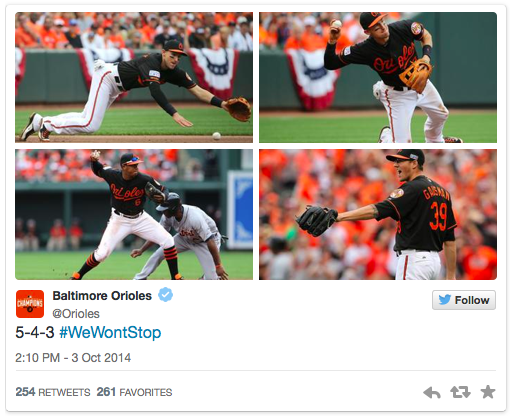
Task: Follow the Baltimore Orioles account
Action: (x=464, y=300)
